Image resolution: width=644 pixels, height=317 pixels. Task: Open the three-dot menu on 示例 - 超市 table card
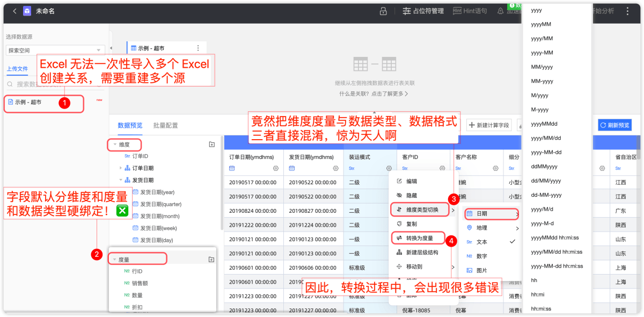tap(198, 48)
